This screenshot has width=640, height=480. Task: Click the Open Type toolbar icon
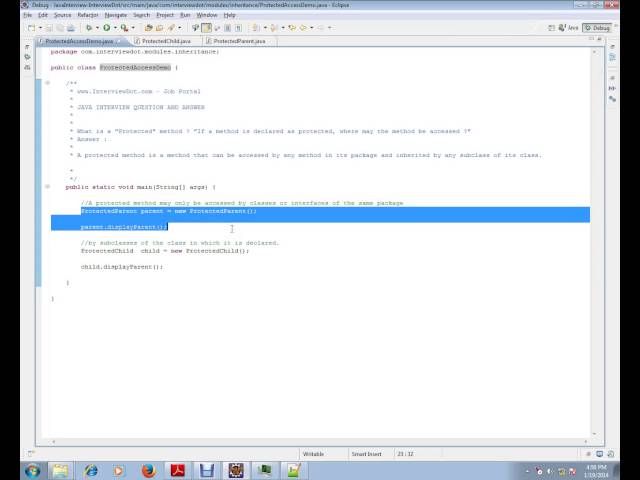[x=160, y=28]
